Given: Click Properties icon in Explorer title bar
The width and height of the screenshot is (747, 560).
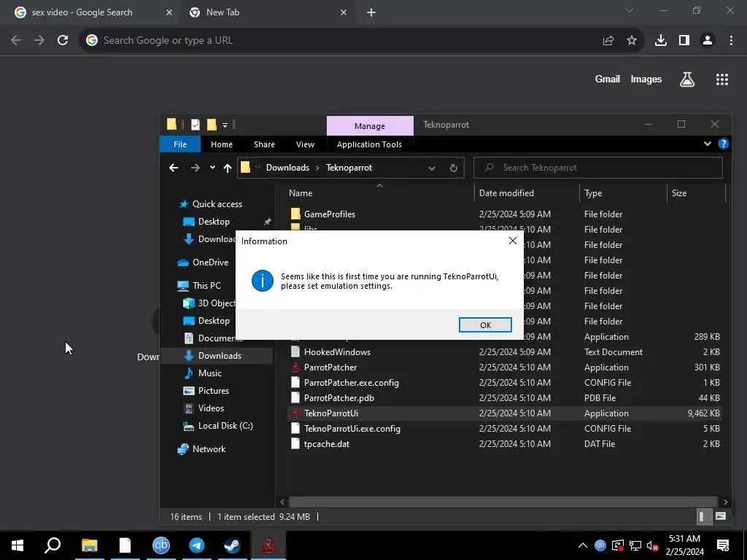Looking at the screenshot, I should [196, 125].
